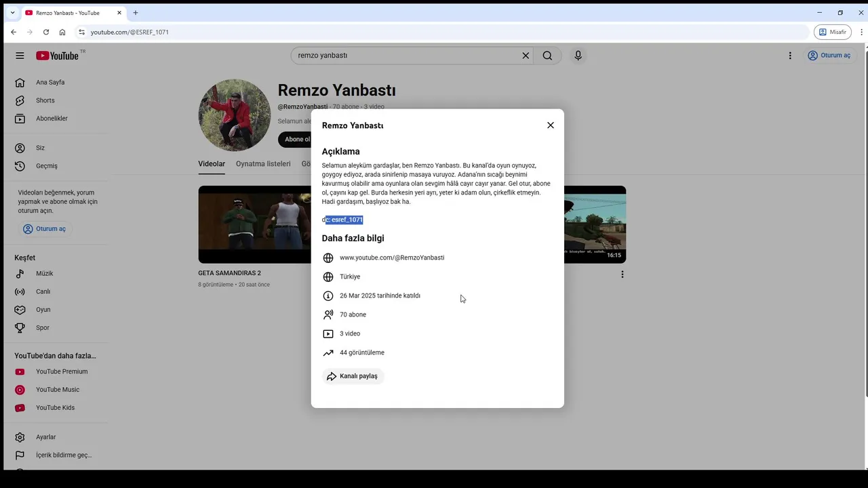Open the YouTube hamburger guide menu

(20, 56)
